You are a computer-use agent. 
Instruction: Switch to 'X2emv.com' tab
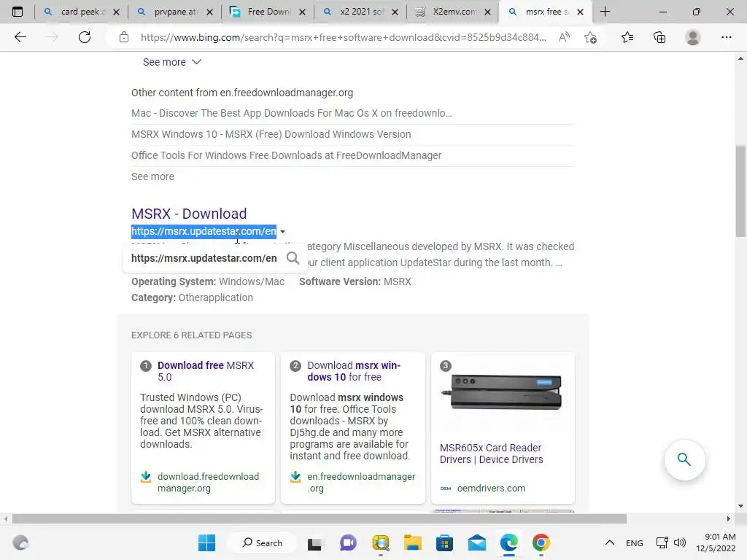tap(452, 12)
